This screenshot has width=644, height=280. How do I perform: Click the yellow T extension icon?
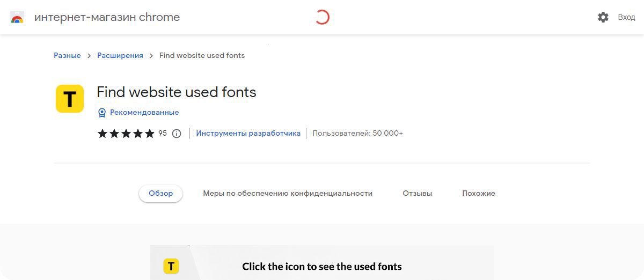70,99
